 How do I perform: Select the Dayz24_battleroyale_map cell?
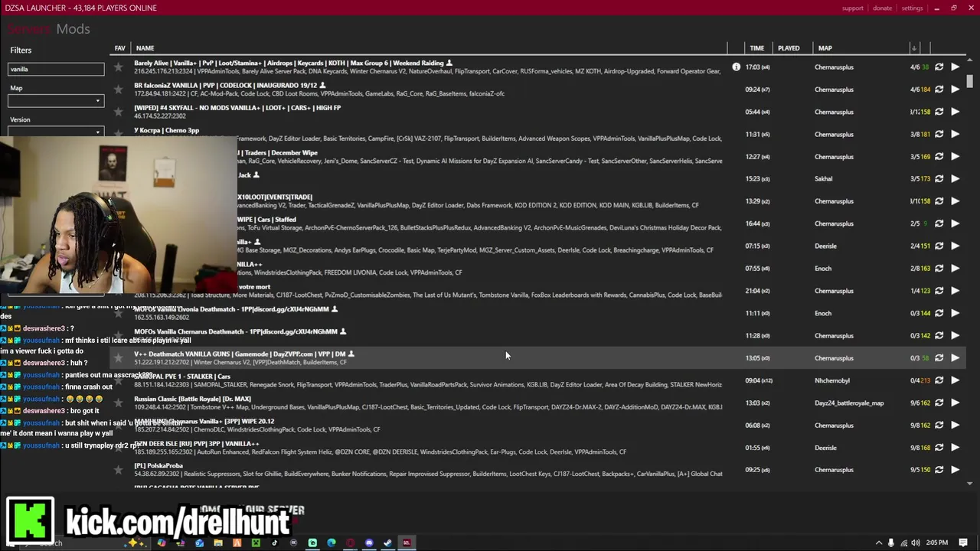point(849,403)
